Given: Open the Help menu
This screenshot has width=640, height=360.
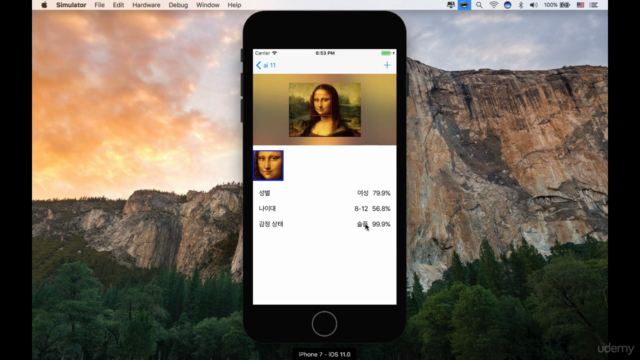Looking at the screenshot, I should point(234,5).
